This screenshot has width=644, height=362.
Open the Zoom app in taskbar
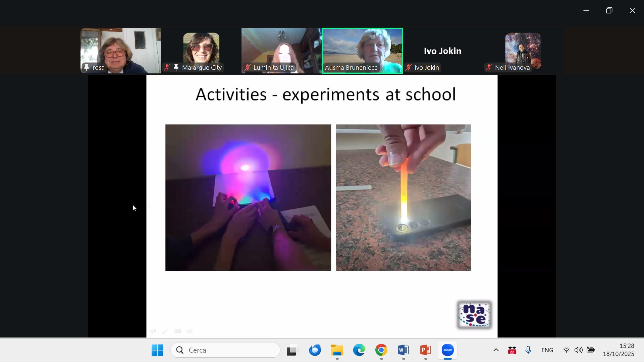[x=447, y=350]
